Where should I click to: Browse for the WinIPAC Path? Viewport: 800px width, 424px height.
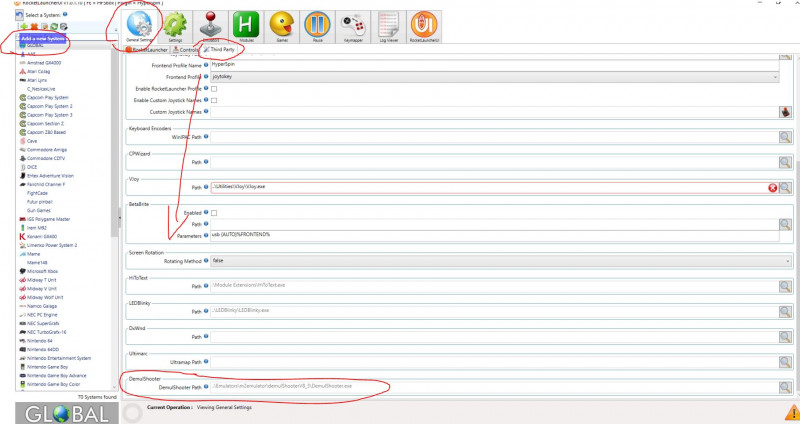point(785,137)
